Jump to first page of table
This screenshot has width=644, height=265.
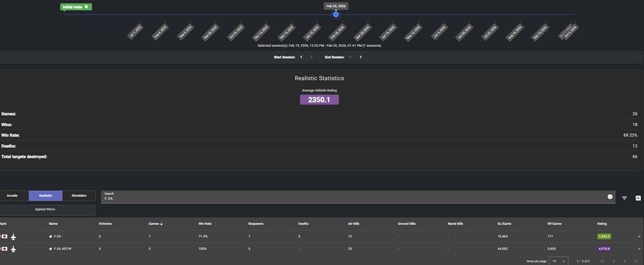603,261
